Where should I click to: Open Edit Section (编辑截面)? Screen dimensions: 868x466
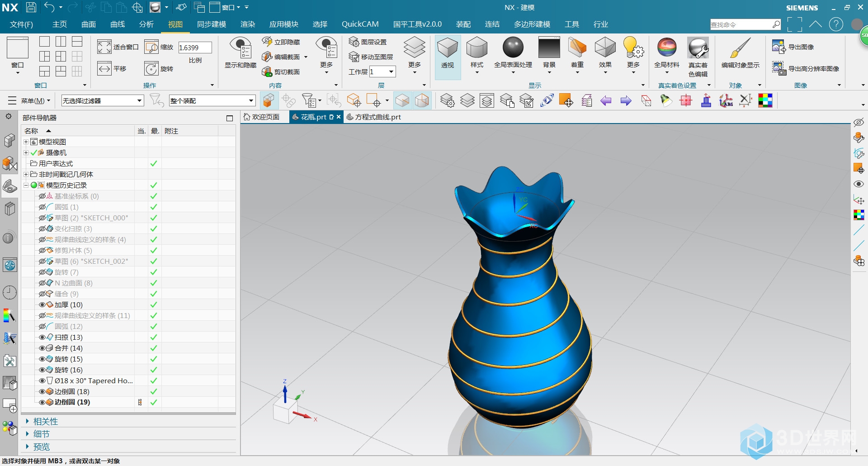(x=281, y=57)
